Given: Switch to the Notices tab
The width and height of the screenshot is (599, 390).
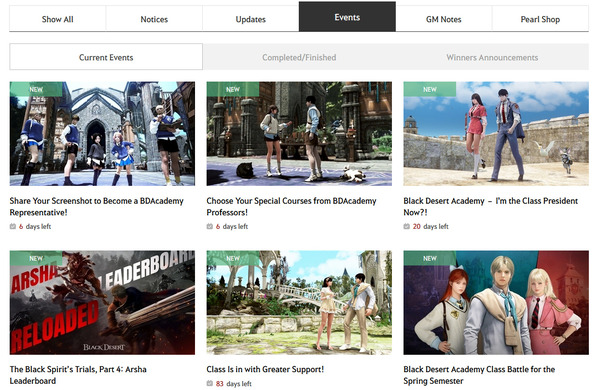Looking at the screenshot, I should (x=154, y=19).
